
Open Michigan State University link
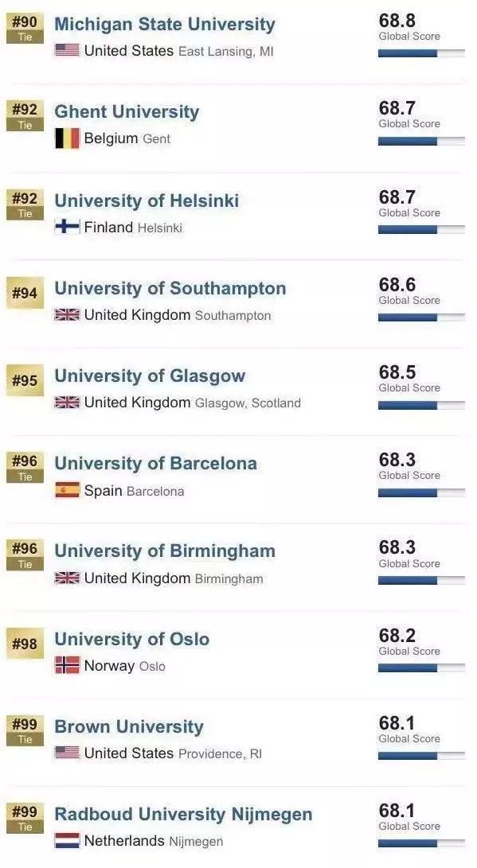[165, 25]
